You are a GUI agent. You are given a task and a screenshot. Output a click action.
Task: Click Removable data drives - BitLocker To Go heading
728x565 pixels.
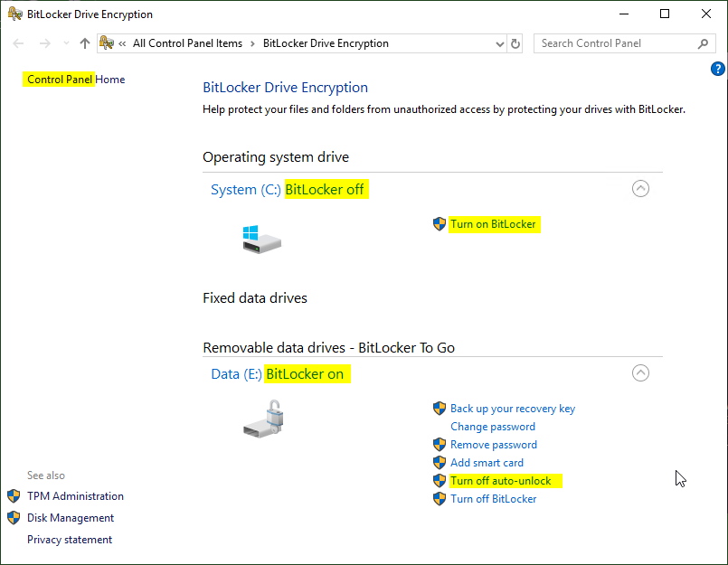click(x=328, y=347)
